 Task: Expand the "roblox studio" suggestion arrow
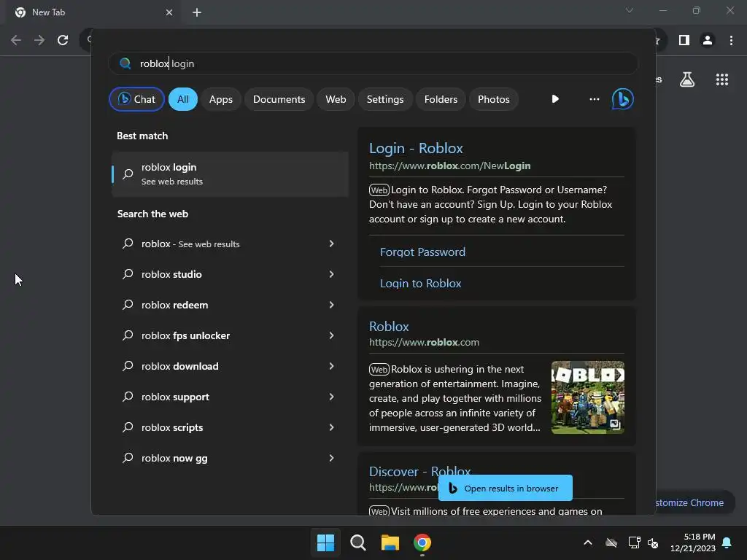(x=332, y=274)
